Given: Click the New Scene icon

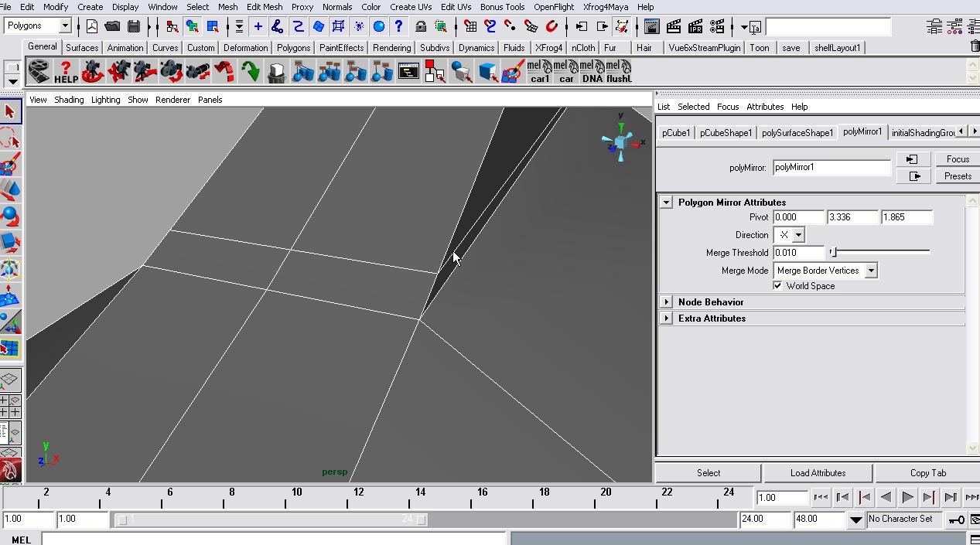Looking at the screenshot, I should [x=91, y=26].
